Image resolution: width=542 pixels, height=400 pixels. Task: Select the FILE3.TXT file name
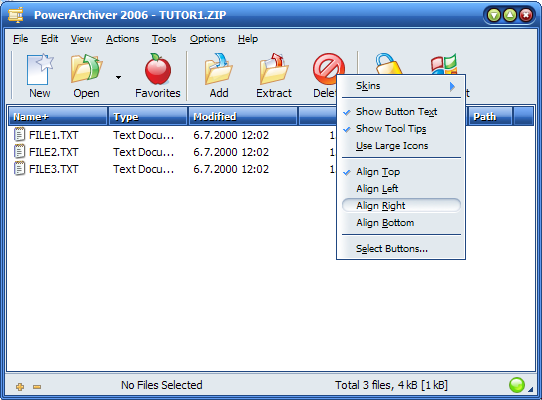(54, 169)
